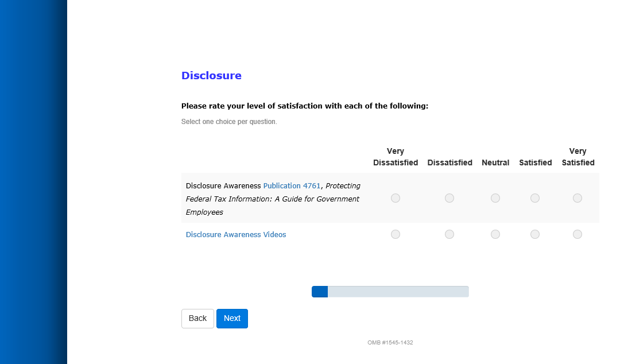Open the Disclosure Awareness Videos link

(x=236, y=235)
